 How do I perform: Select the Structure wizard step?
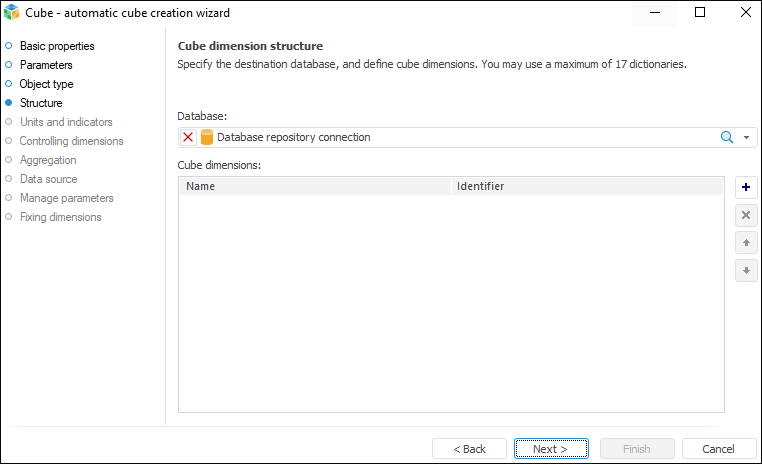click(41, 103)
